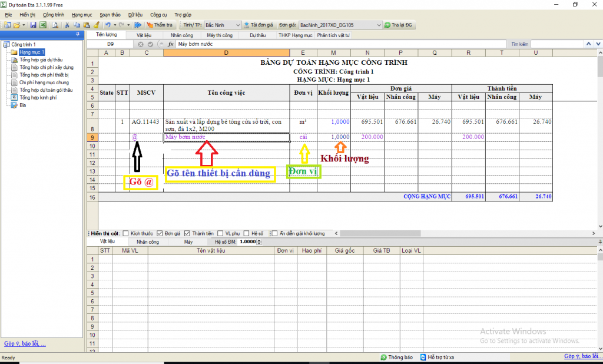Click the Save (floppy disk) toolbar icon
Image resolution: width=603 pixels, height=364 pixels.
point(34,25)
